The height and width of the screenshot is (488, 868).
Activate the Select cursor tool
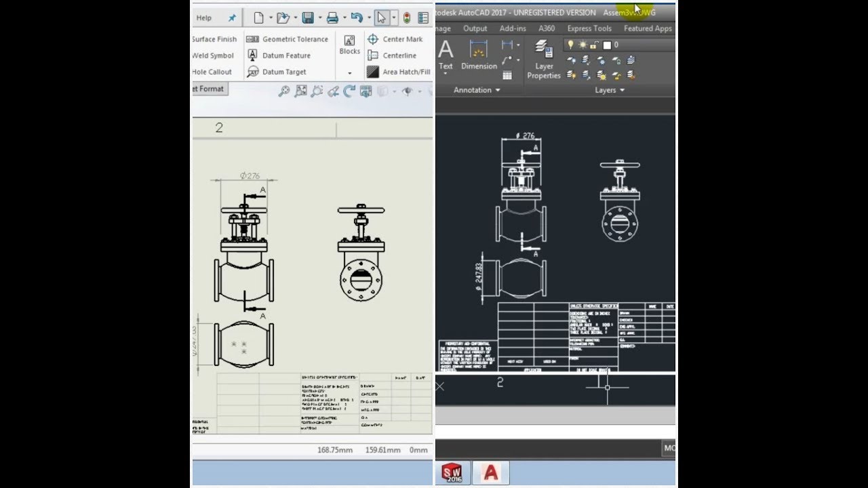coord(382,18)
